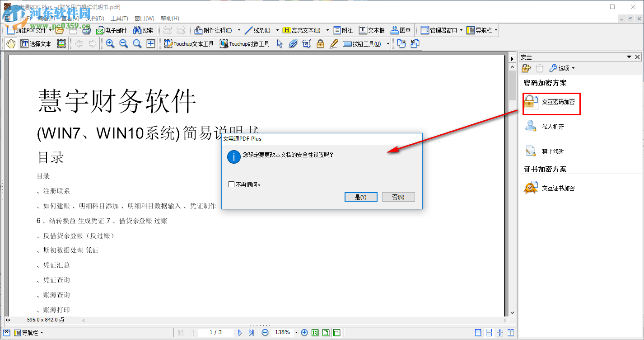This screenshot has height=340, width=644.
Task: Click the 图章 stamp tool
Action: (400, 30)
